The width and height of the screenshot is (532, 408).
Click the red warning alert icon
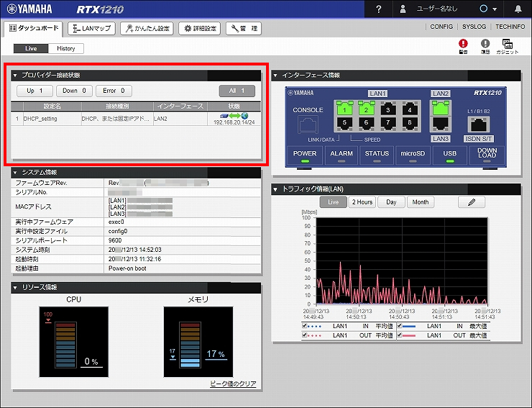pos(463,43)
